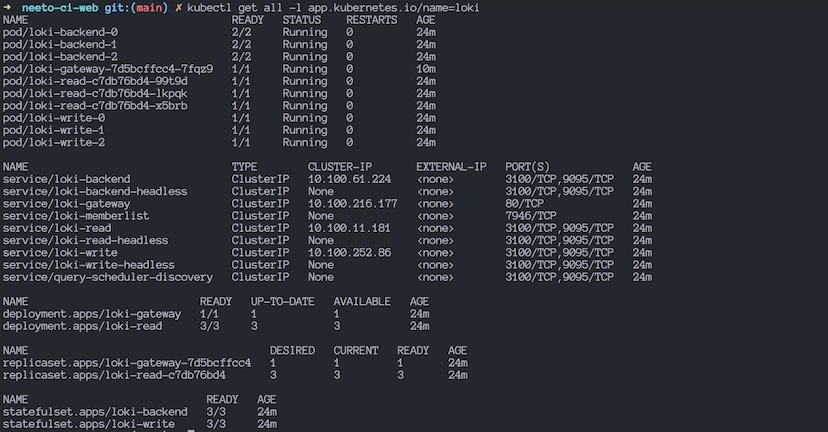The width and height of the screenshot is (828, 432).
Task: Select service/loki-read name
Action: [57, 228]
